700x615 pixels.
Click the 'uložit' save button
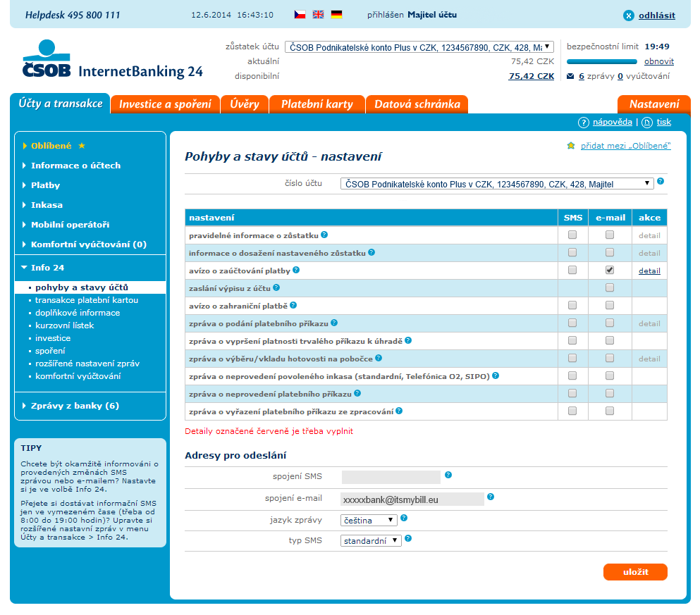coord(635,572)
